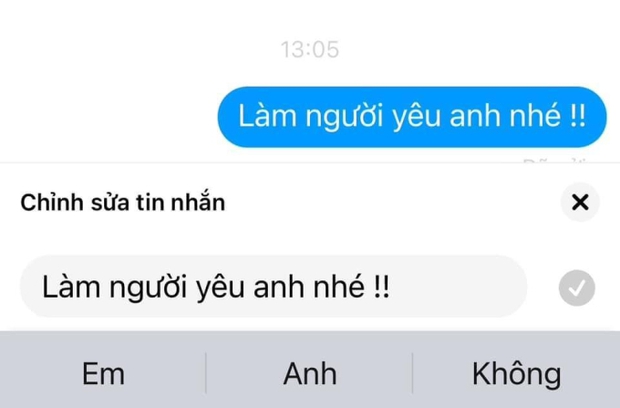Tap the word "Làm" in blue bubble
The height and width of the screenshot is (408, 620).
[267, 116]
